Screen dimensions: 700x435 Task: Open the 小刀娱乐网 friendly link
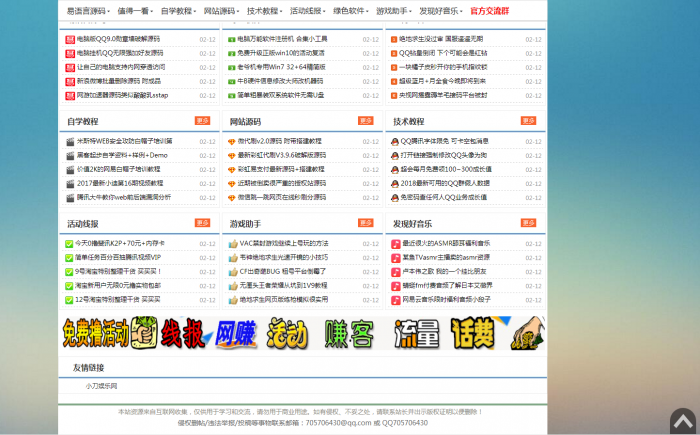point(101,386)
